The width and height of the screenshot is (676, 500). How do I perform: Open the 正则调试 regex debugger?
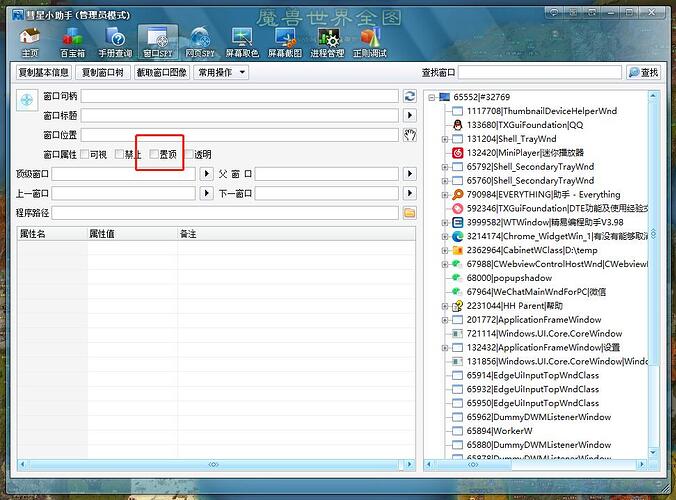click(x=369, y=41)
